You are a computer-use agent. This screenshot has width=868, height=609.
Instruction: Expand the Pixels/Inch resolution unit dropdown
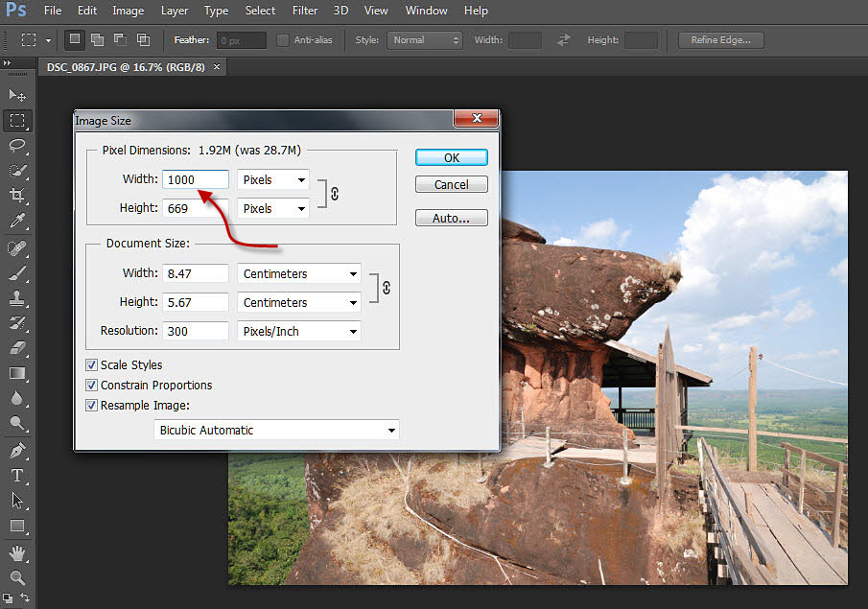[299, 331]
